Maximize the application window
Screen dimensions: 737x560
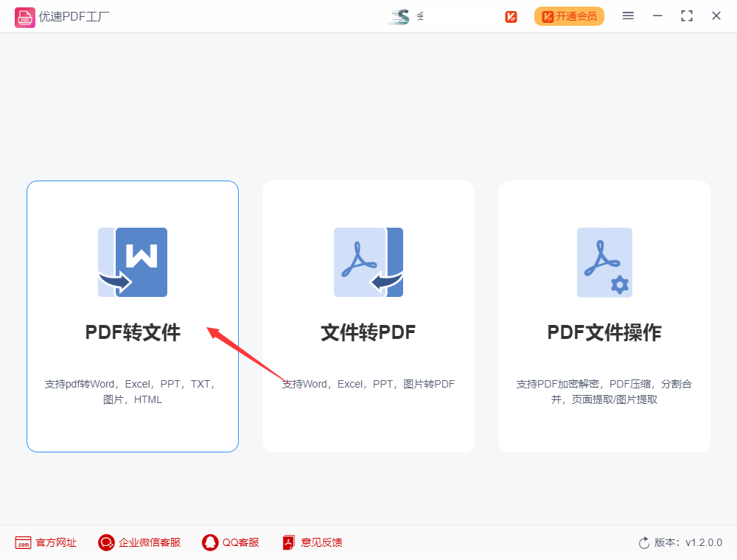(x=687, y=16)
